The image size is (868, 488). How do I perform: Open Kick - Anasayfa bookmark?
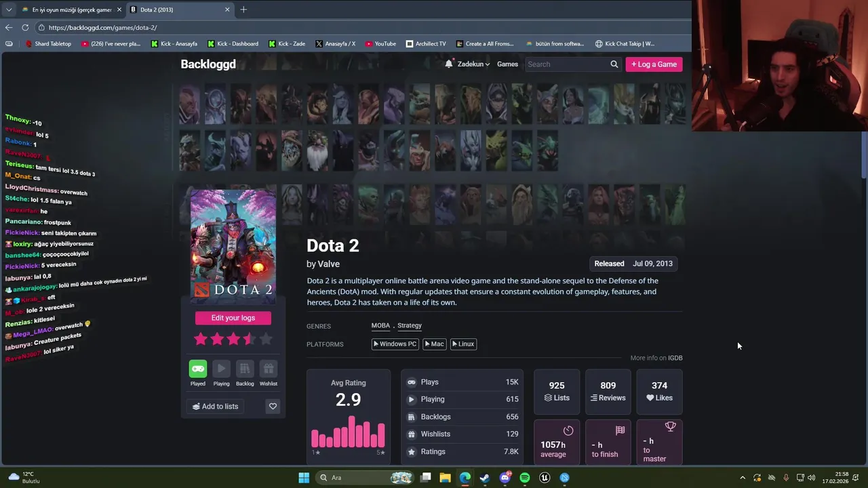(x=174, y=43)
